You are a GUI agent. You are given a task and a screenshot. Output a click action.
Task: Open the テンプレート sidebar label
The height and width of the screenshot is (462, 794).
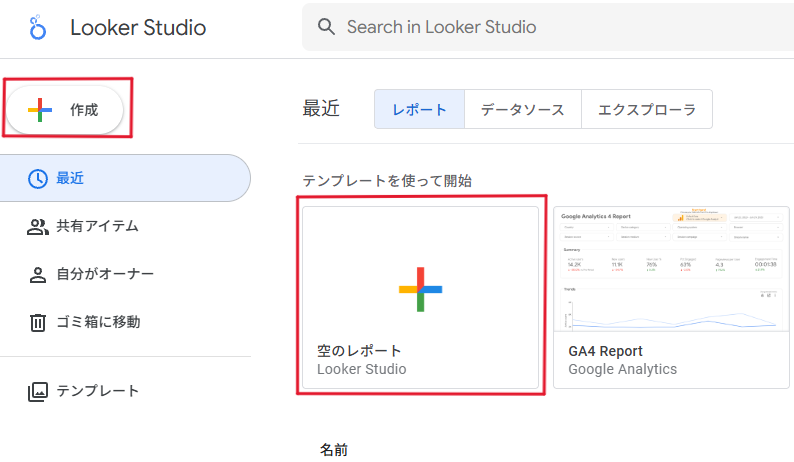tap(98, 391)
